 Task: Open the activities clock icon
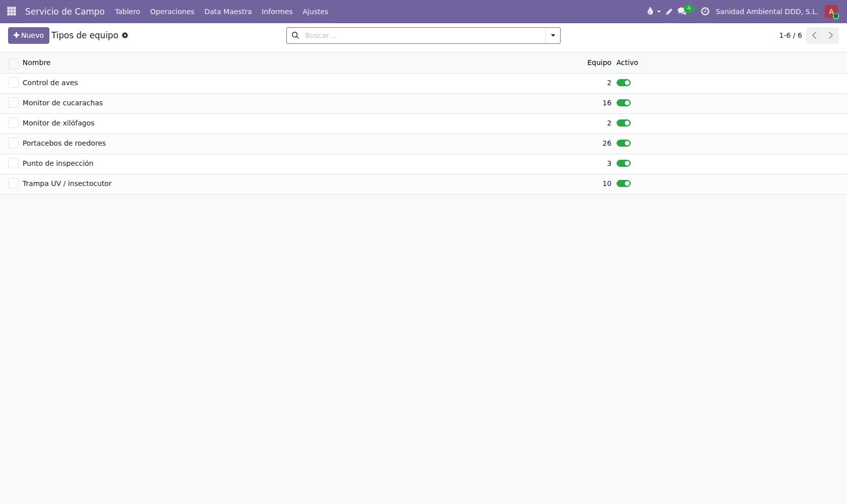pos(705,11)
